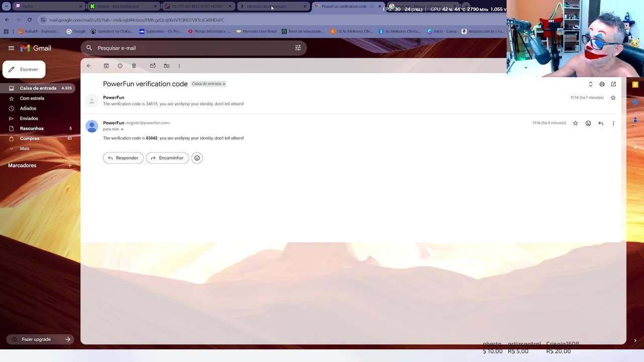Click browser back navigation arrow

tap(7, 20)
